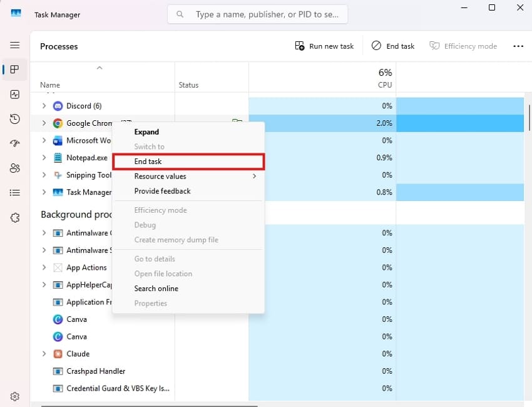
Task: Click Run new task button
Action: point(324,46)
